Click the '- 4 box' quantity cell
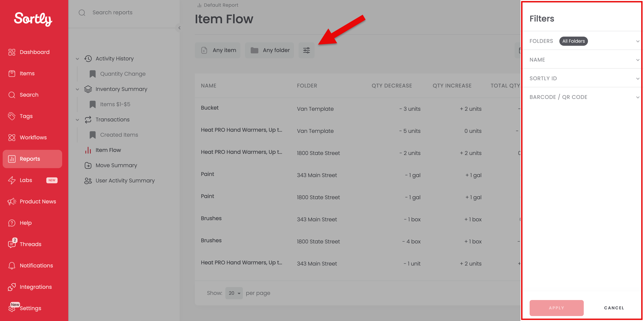Image resolution: width=644 pixels, height=321 pixels. click(x=411, y=242)
